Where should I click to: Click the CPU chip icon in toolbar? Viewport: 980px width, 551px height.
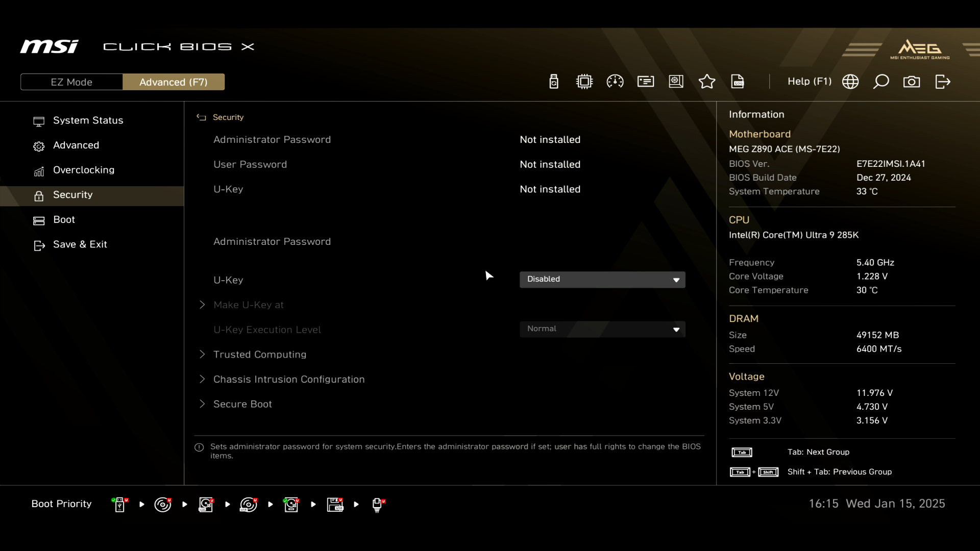point(584,82)
